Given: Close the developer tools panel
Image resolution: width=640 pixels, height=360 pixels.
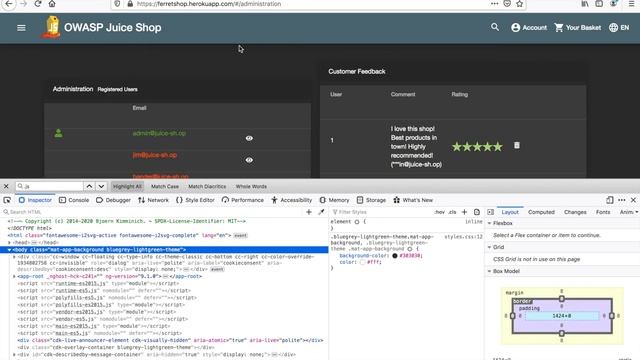Looking at the screenshot, I should (633, 200).
